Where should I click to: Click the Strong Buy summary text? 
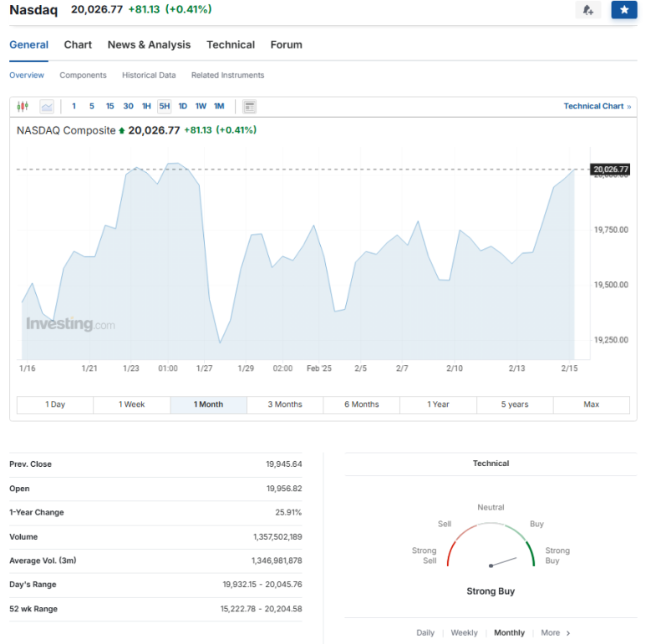[x=491, y=591]
